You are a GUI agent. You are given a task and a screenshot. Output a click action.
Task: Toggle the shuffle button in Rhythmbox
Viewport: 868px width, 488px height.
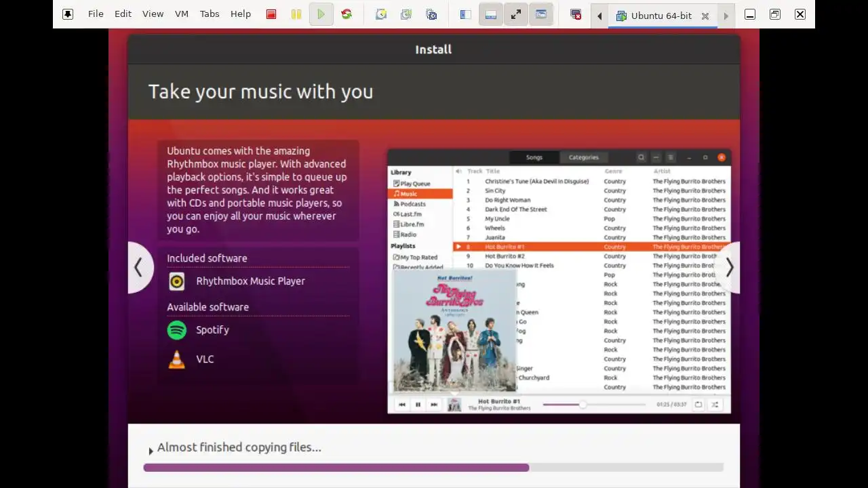715,405
